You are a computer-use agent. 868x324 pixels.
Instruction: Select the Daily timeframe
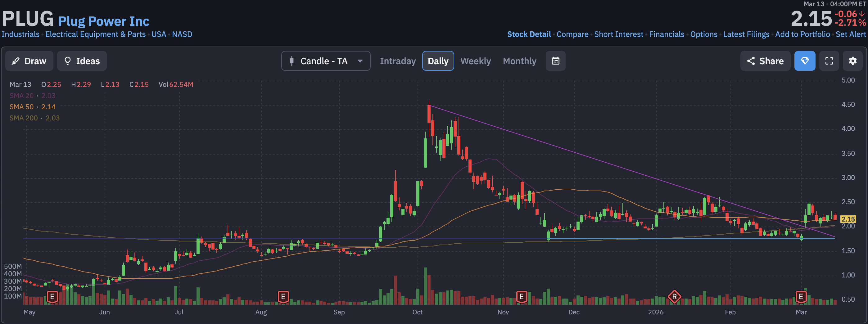pos(438,61)
